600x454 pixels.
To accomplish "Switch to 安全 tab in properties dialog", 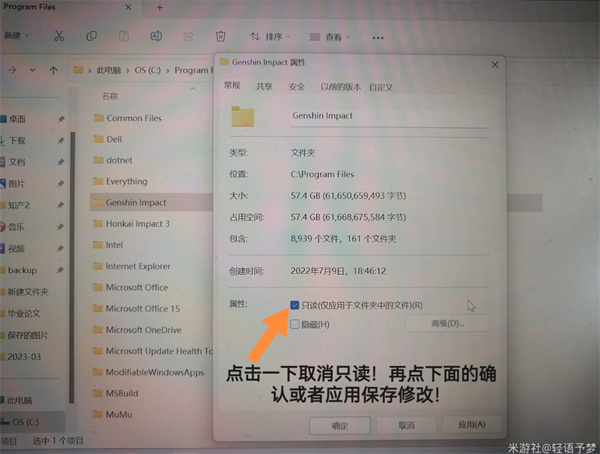I will [x=297, y=87].
